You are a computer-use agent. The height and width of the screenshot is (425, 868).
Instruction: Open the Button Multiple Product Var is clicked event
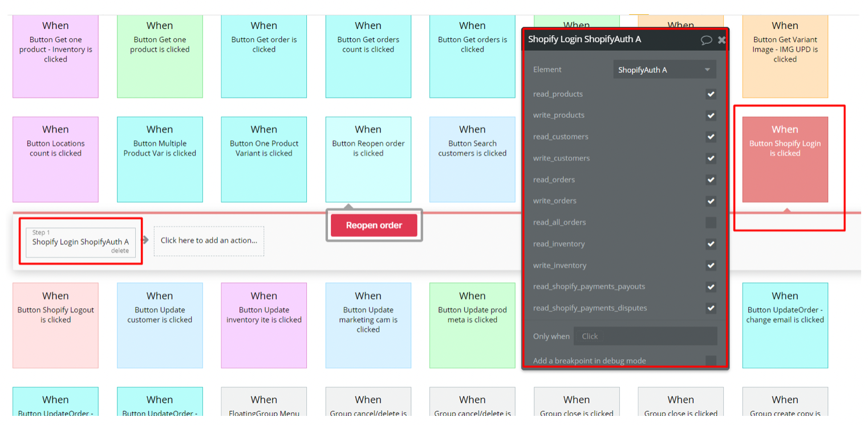160,160
